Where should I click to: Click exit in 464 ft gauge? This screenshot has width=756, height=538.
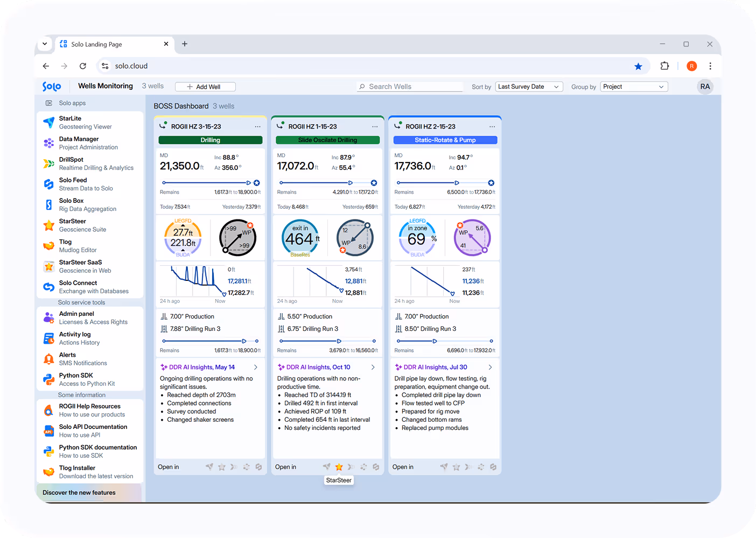(x=300, y=238)
